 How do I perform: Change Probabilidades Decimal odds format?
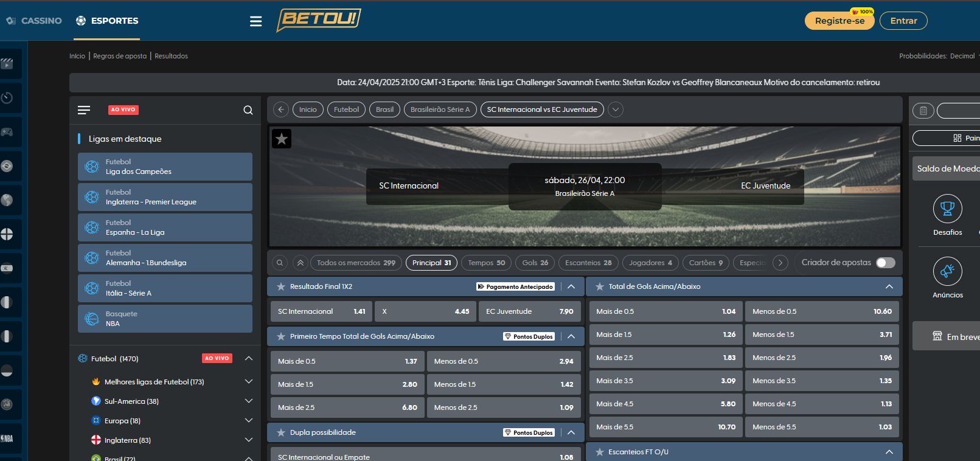click(939, 56)
